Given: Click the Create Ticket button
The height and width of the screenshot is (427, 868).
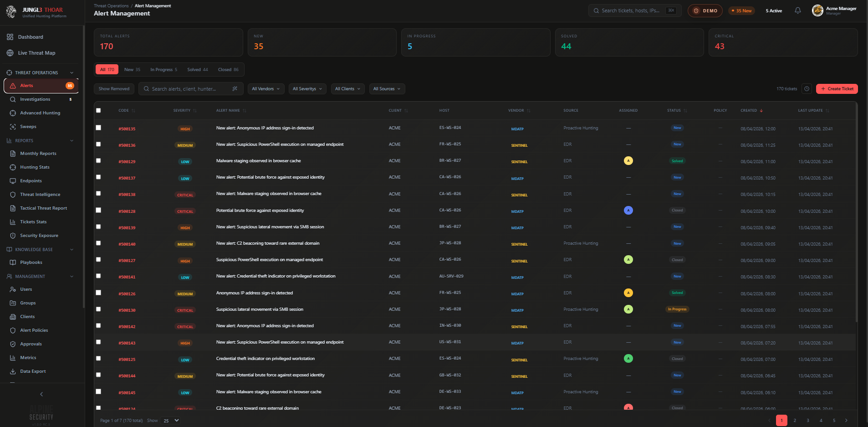Looking at the screenshot, I should [837, 89].
